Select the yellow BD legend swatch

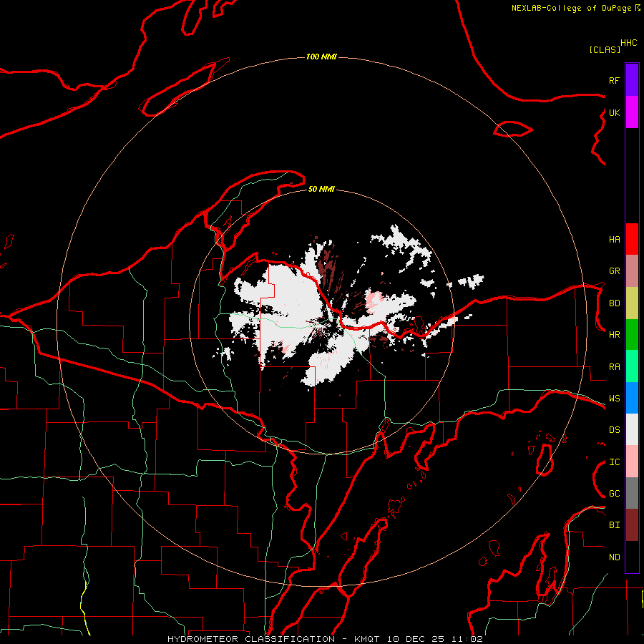(x=632, y=303)
